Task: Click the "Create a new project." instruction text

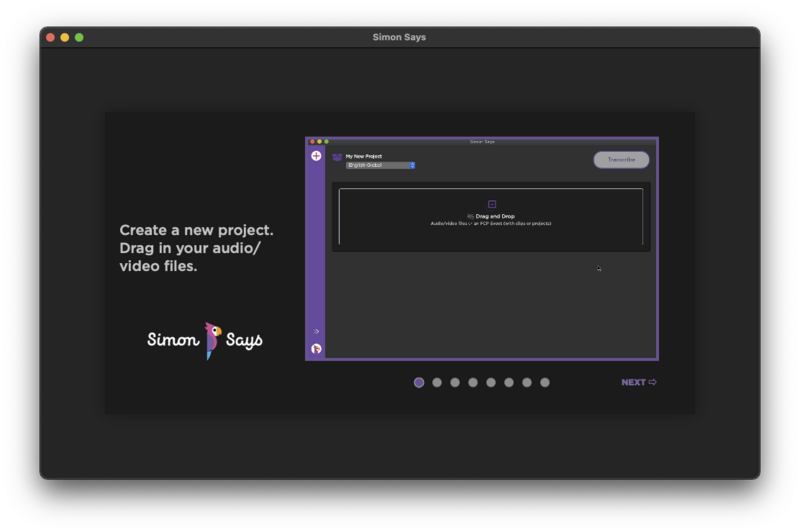Action: point(196,230)
